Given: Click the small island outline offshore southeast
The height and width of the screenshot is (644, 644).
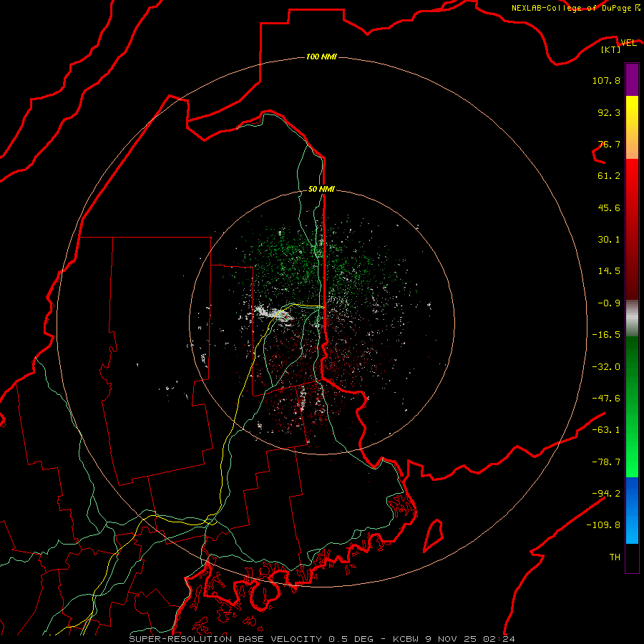Looking at the screenshot, I should pos(434,535).
